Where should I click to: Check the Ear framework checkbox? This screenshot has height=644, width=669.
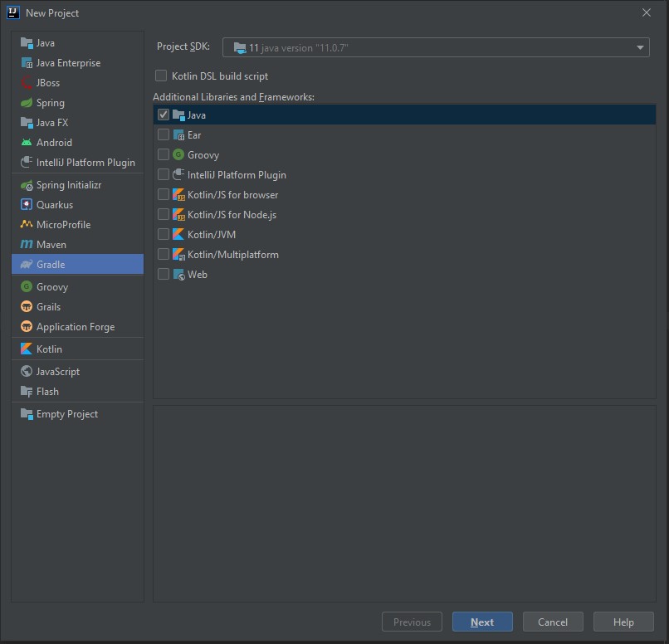tap(164, 134)
